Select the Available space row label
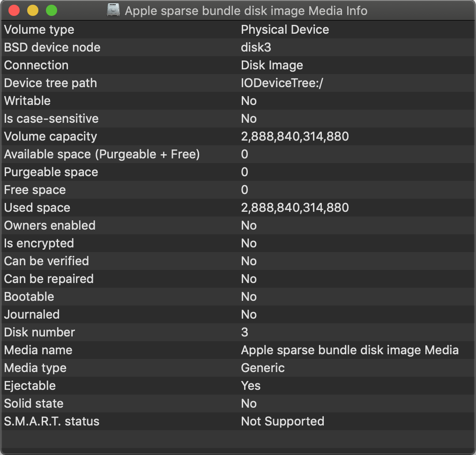 click(x=102, y=154)
